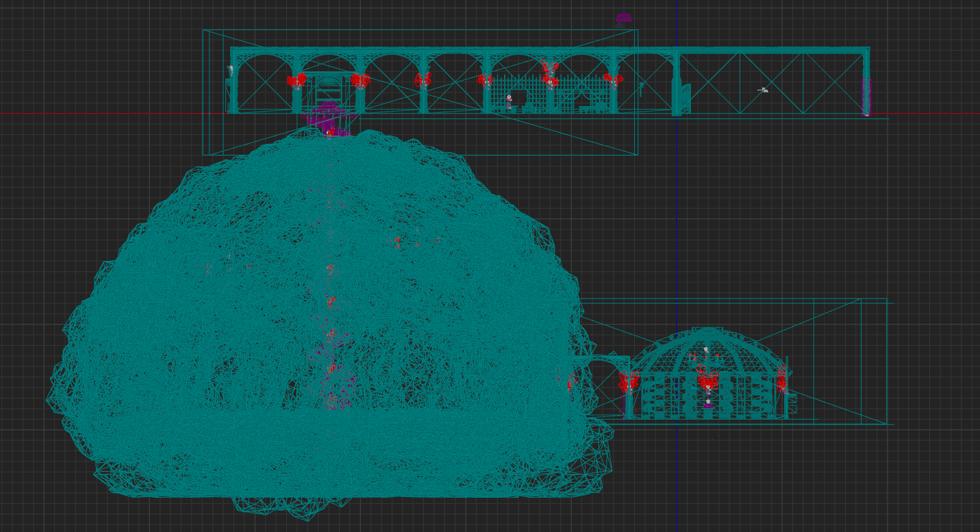Click red cluster on pavilion's left column
This screenshot has width=980, height=532.
pos(629,381)
